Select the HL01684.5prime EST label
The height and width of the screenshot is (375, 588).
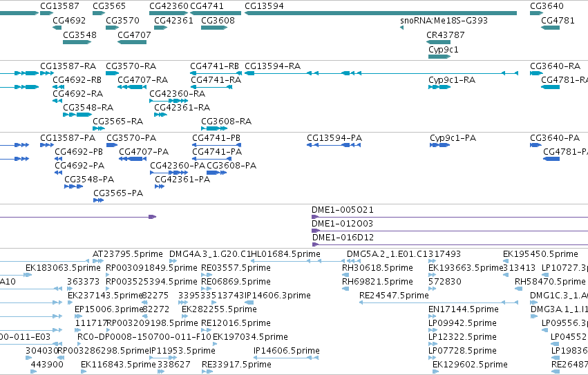(x=285, y=254)
